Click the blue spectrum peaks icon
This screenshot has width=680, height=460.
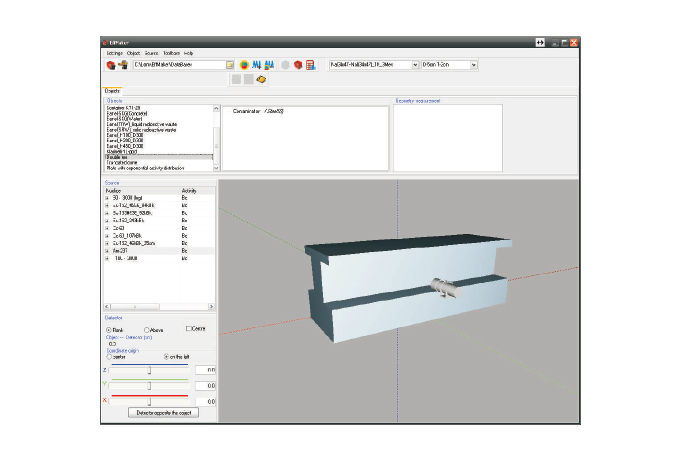pos(257,65)
